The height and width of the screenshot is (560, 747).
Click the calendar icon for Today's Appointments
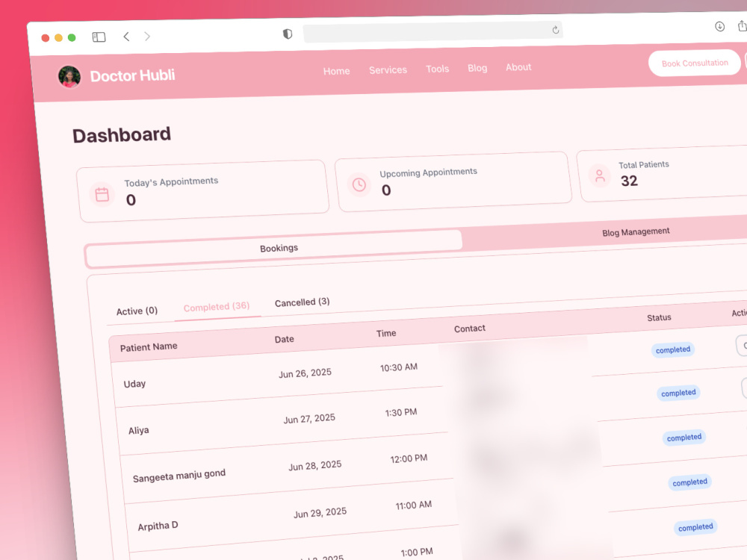point(102,195)
